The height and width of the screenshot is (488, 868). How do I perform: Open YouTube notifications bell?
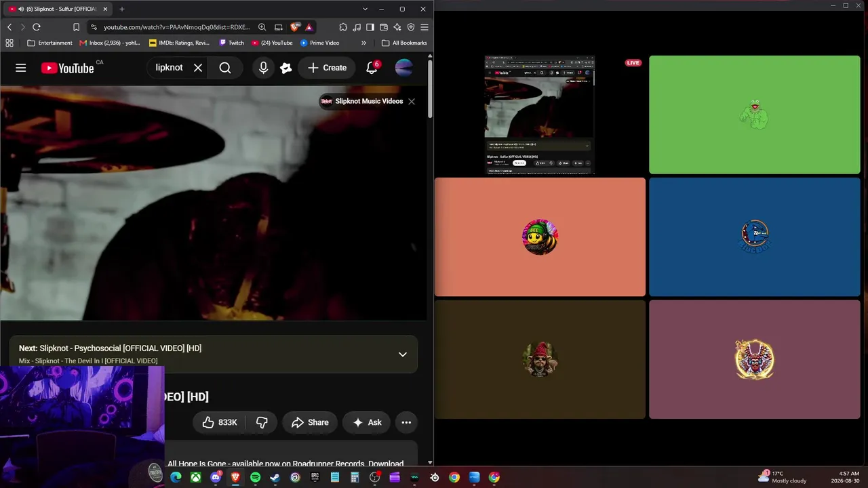[372, 68]
